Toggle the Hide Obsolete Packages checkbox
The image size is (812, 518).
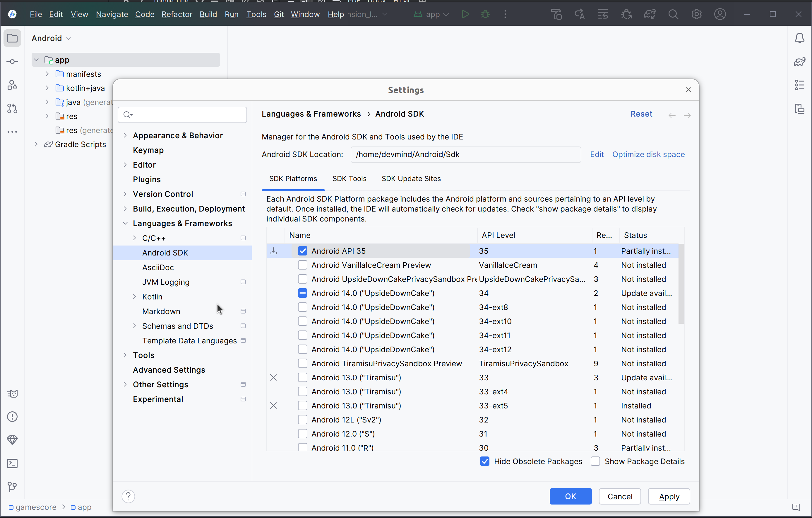485,461
